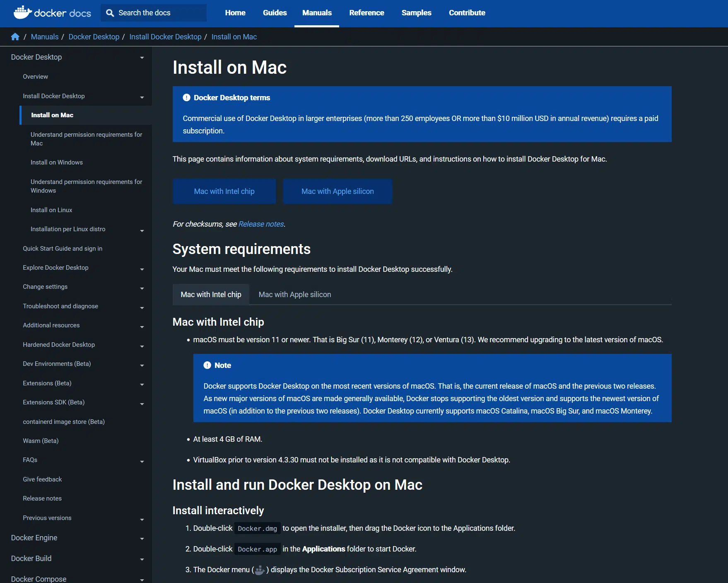Expand Docker Build section arrow
Viewport: 728px width, 583px height.
point(142,559)
